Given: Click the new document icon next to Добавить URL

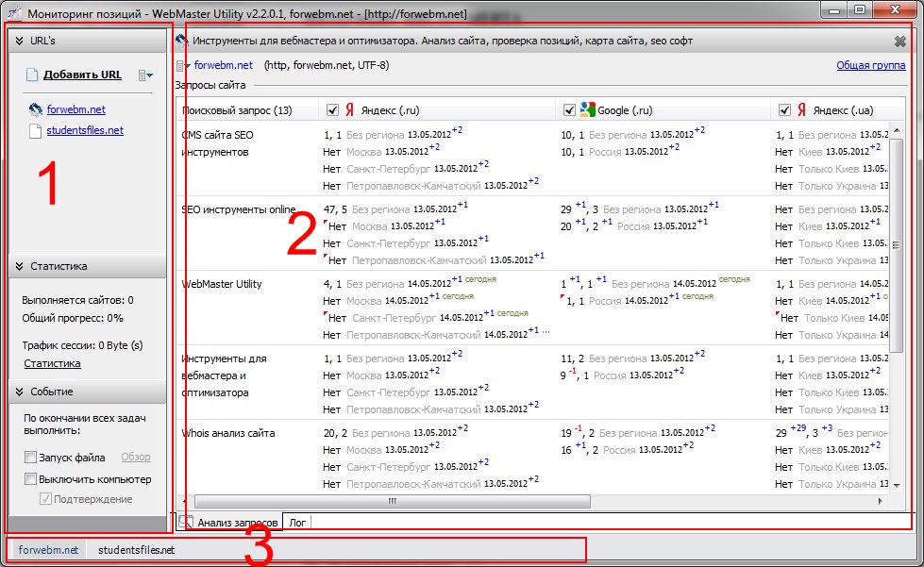Looking at the screenshot, I should pos(31,75).
